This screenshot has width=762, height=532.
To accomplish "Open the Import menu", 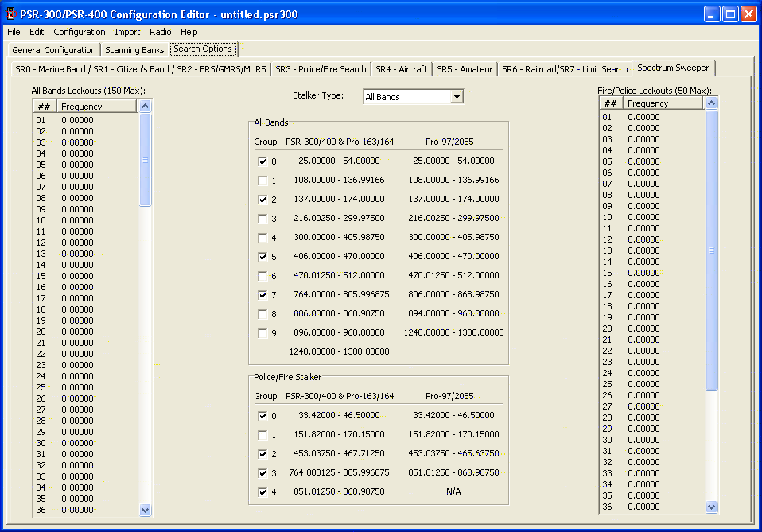I will (x=127, y=32).
